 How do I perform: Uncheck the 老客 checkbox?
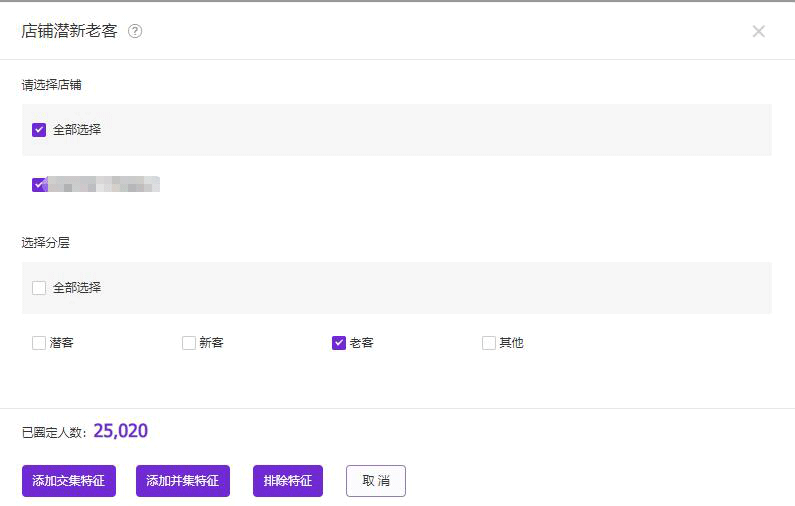click(339, 343)
